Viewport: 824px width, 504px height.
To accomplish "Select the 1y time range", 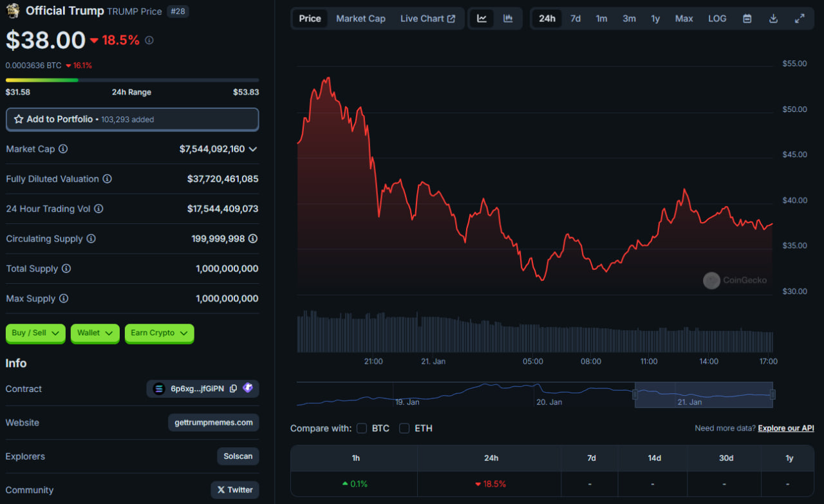I will (655, 19).
